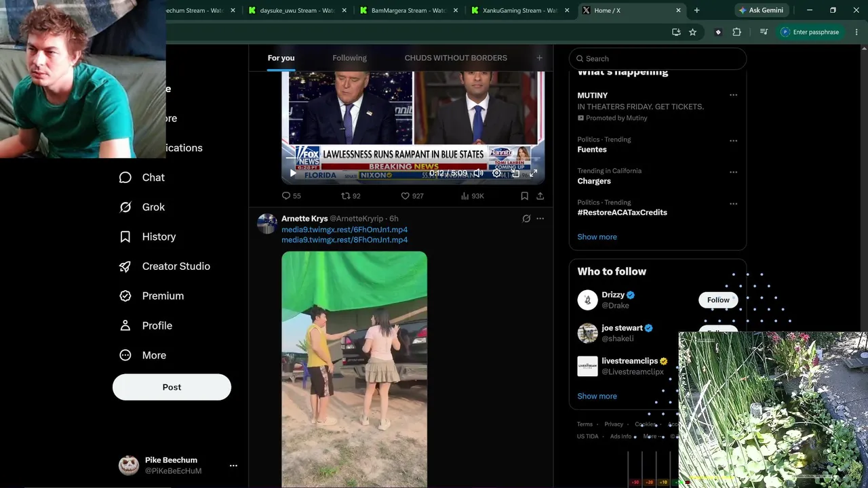
Task: Show more Who to follow suggestions
Action: [597, 396]
